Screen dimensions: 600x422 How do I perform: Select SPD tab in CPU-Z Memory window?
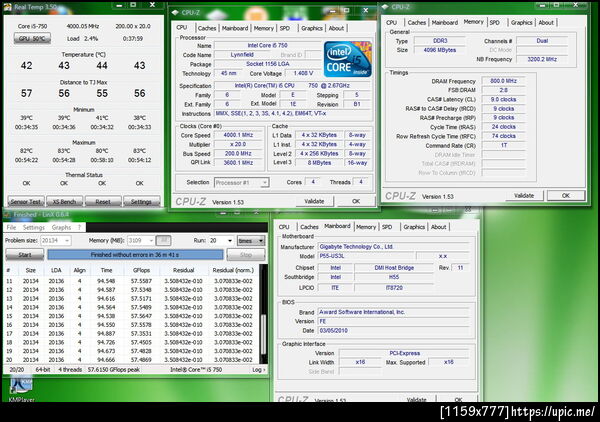tap(494, 23)
